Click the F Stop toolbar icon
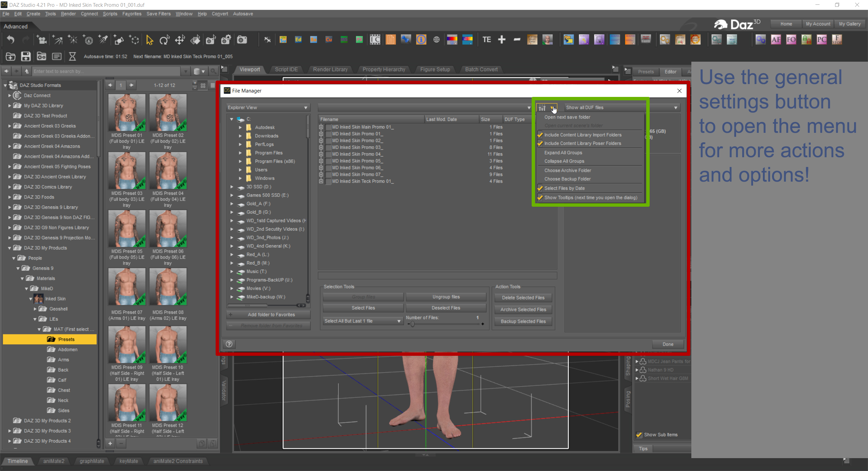868x471 pixels. point(837,40)
